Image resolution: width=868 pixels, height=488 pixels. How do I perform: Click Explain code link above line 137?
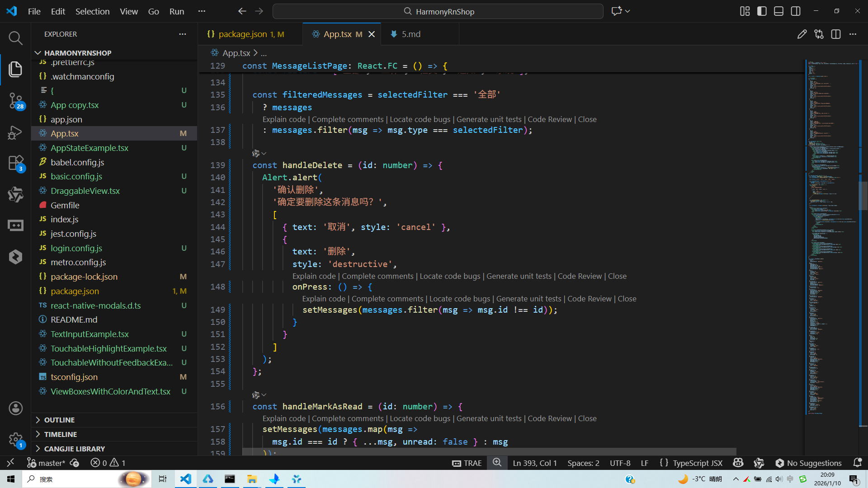[x=284, y=119]
